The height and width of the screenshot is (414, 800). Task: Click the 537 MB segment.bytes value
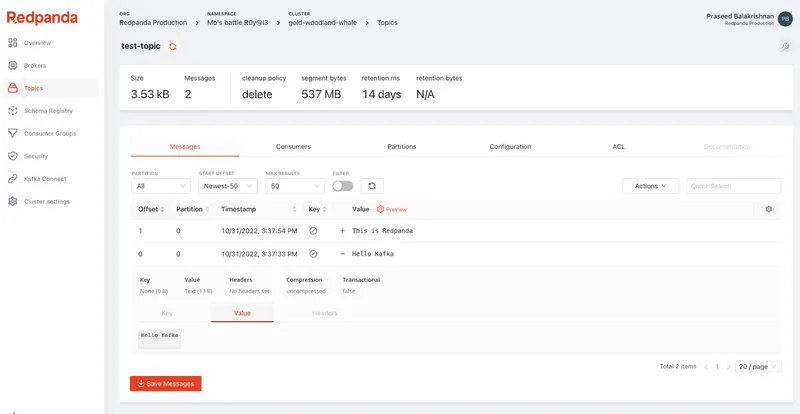click(x=321, y=94)
